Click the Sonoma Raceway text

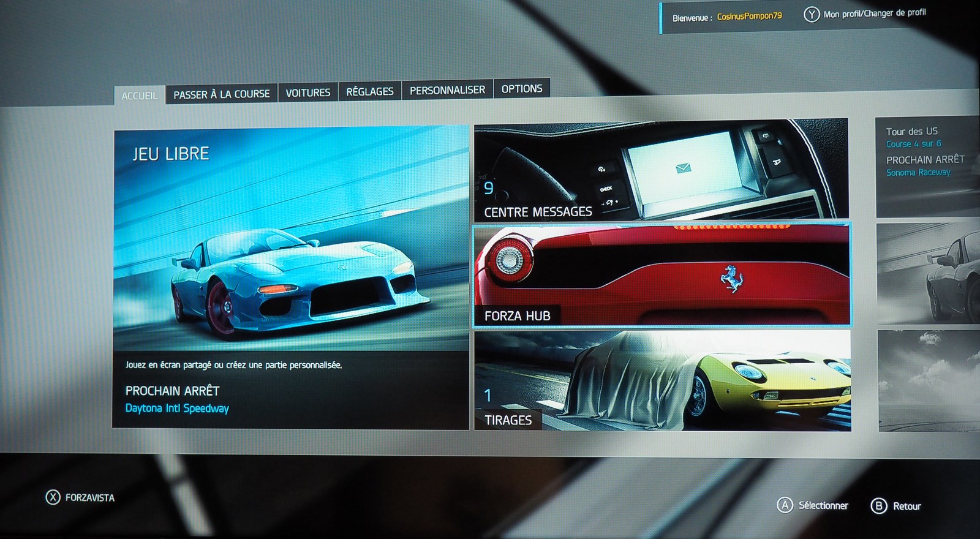pyautogui.click(x=918, y=173)
